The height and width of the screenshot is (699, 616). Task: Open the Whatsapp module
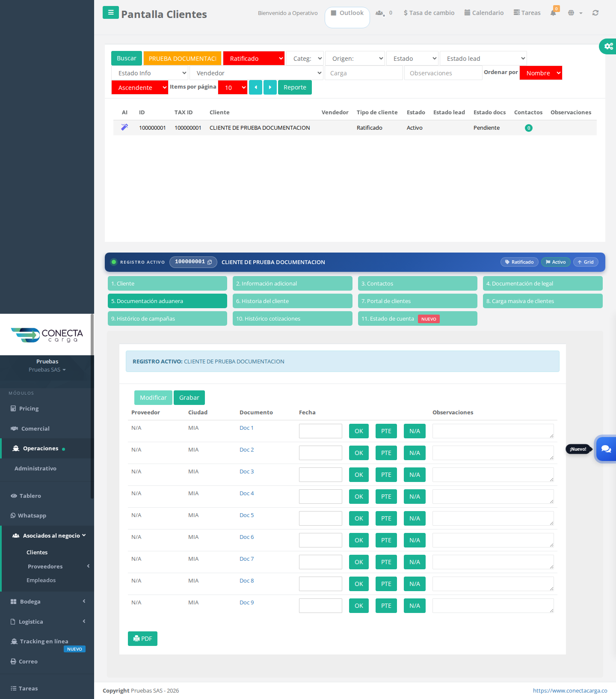point(28,515)
